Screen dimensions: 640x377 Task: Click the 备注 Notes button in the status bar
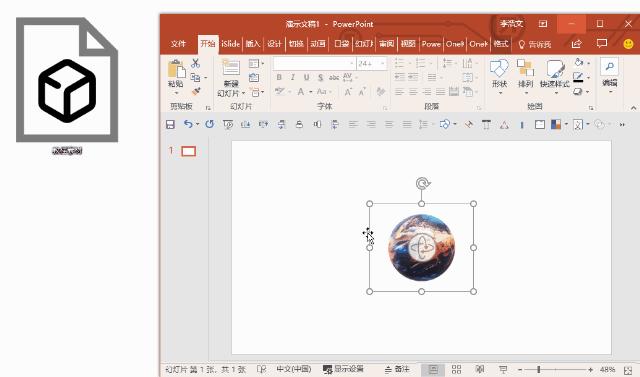(x=397, y=369)
